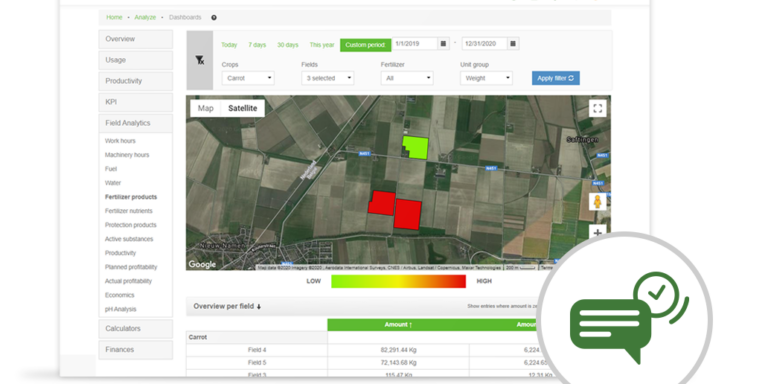Click the right red field polygon
Image resolution: width=768 pixels, height=384 pixels.
[408, 214]
